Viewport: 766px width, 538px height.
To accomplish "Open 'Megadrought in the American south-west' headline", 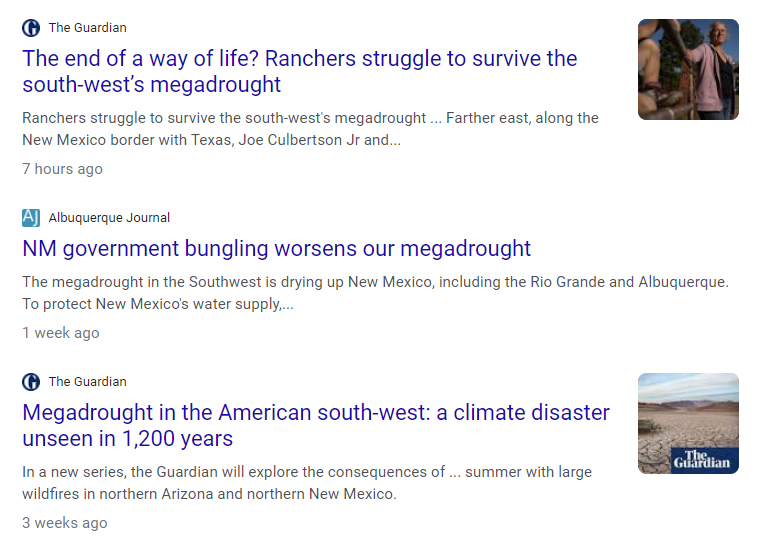I will click(x=316, y=425).
